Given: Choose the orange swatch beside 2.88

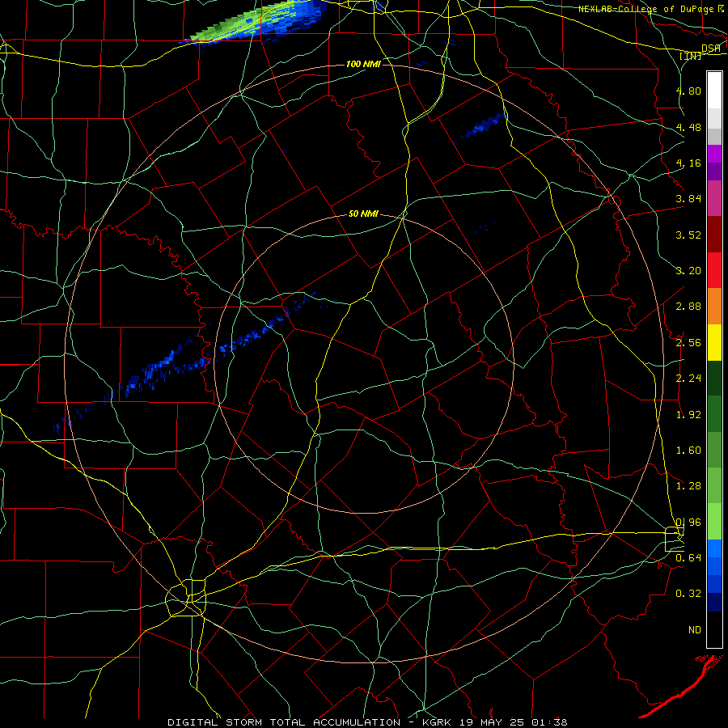Looking at the screenshot, I should pos(714,307).
